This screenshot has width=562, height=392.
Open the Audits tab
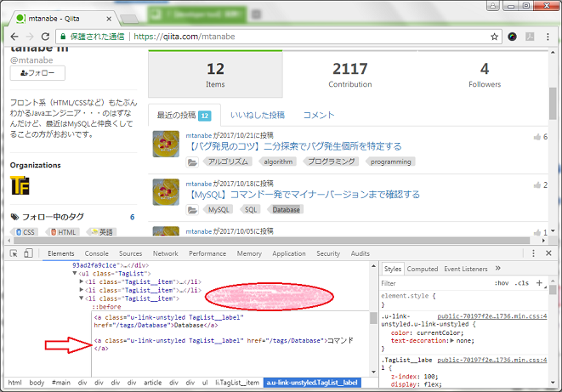click(360, 253)
